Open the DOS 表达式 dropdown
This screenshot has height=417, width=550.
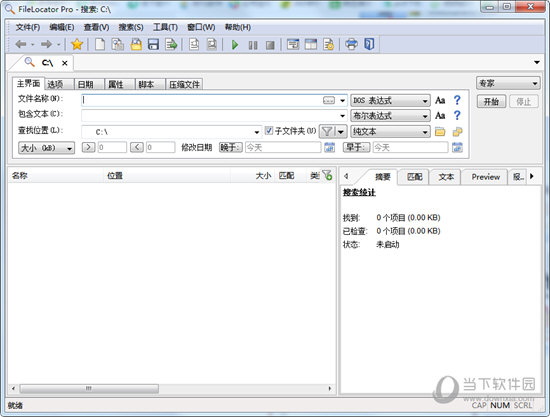(x=390, y=101)
